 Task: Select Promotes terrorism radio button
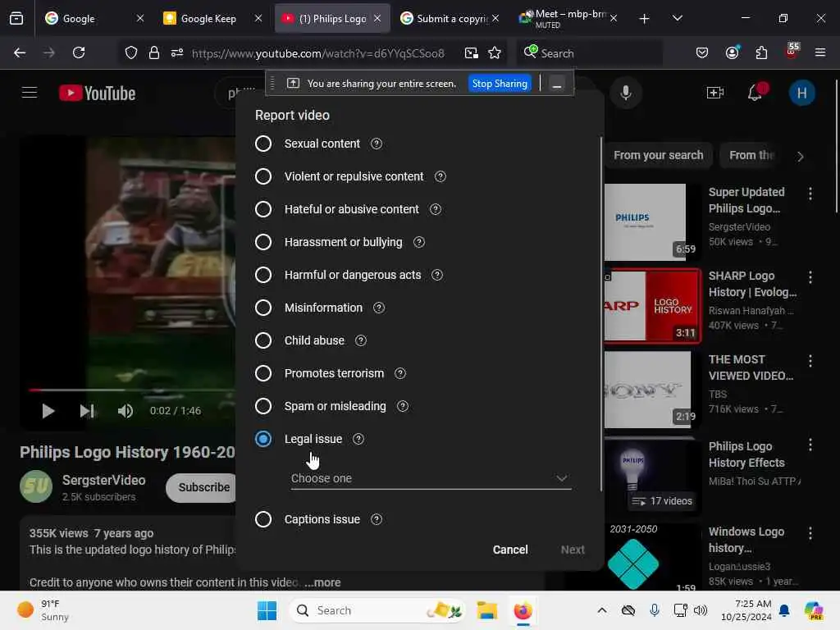(263, 373)
